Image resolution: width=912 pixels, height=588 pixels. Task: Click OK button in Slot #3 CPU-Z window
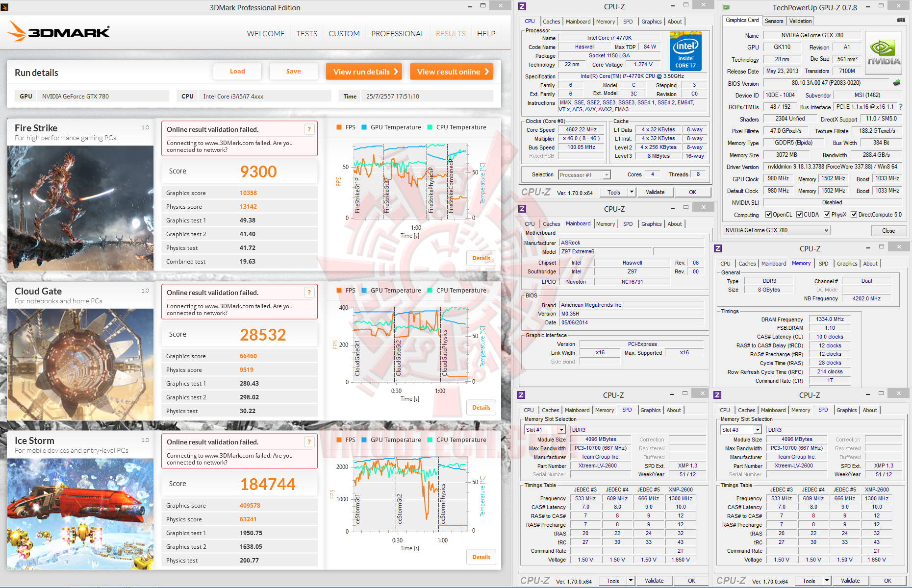click(x=887, y=581)
